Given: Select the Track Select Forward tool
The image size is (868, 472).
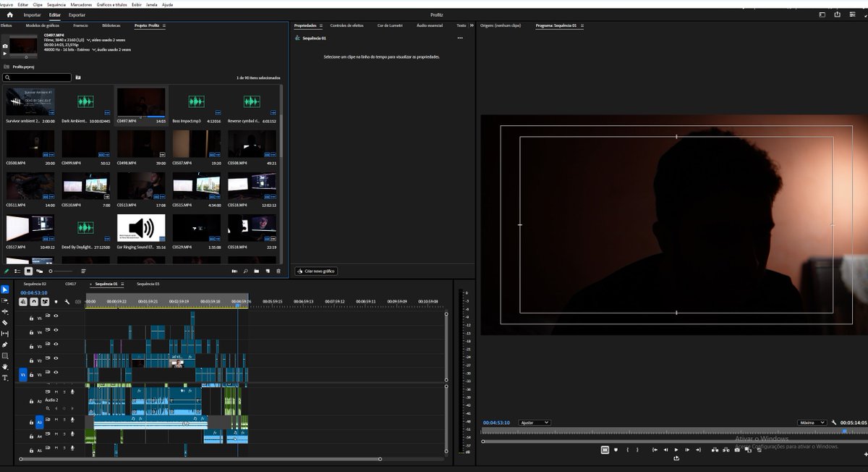Looking at the screenshot, I should pyautogui.click(x=5, y=300).
